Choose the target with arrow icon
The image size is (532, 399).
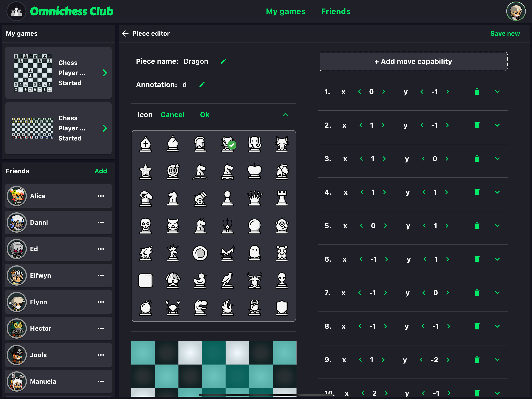pos(173,171)
